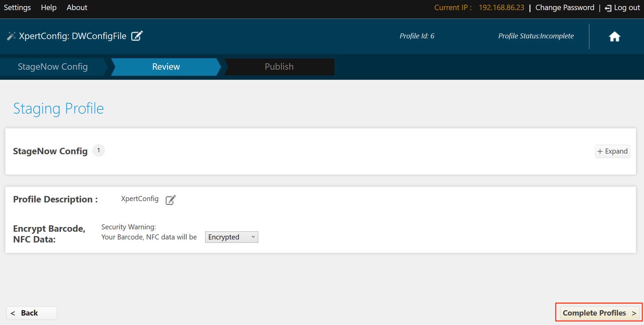Click the Log out icon
The height and width of the screenshot is (325, 644).
pos(608,8)
